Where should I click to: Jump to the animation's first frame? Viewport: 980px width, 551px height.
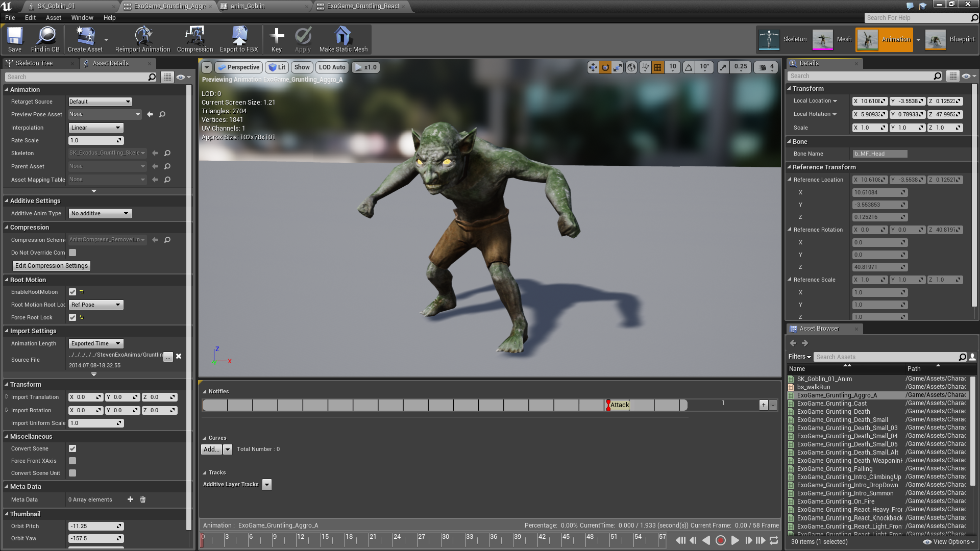point(680,540)
